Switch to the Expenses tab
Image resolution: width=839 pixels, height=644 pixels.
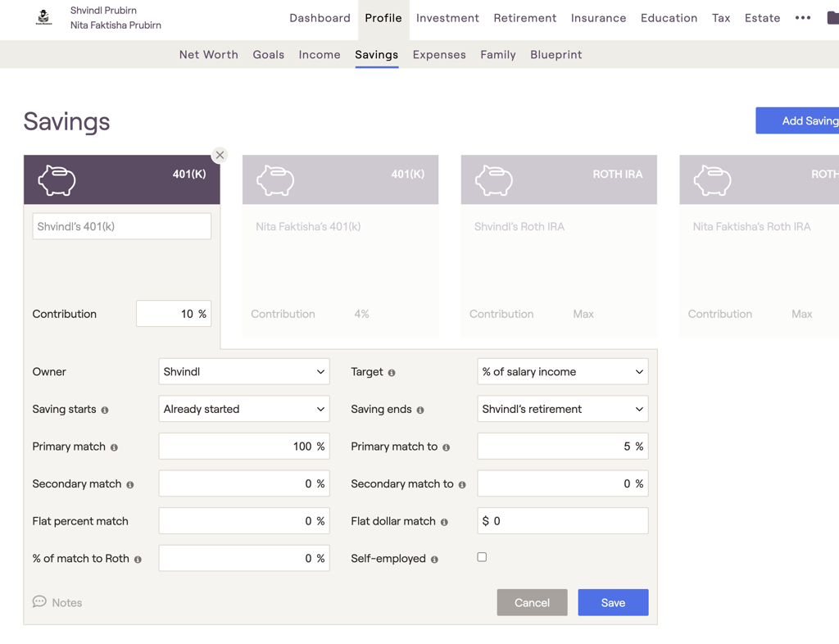click(x=439, y=55)
